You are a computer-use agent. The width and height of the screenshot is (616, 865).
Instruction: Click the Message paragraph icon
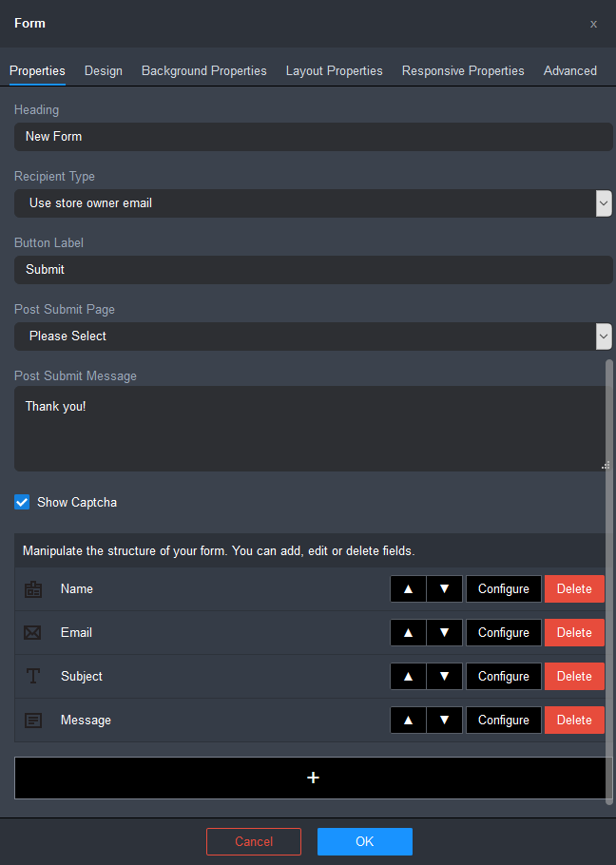point(33,720)
